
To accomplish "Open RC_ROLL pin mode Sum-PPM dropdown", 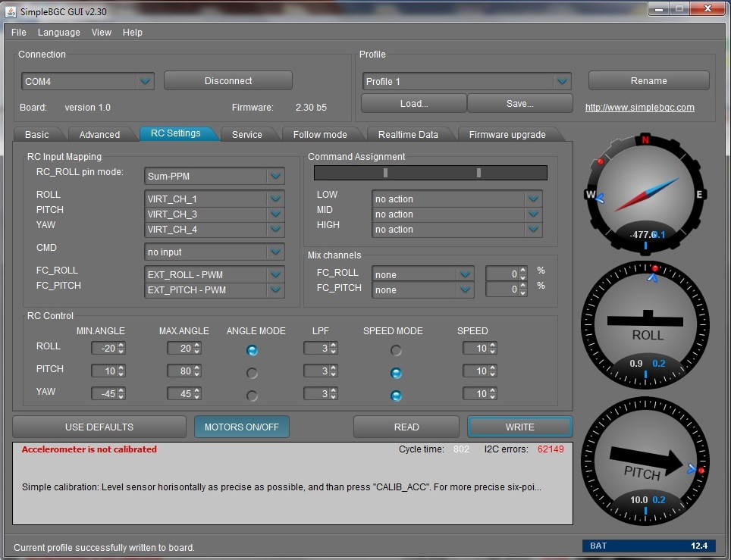I will pyautogui.click(x=275, y=177).
